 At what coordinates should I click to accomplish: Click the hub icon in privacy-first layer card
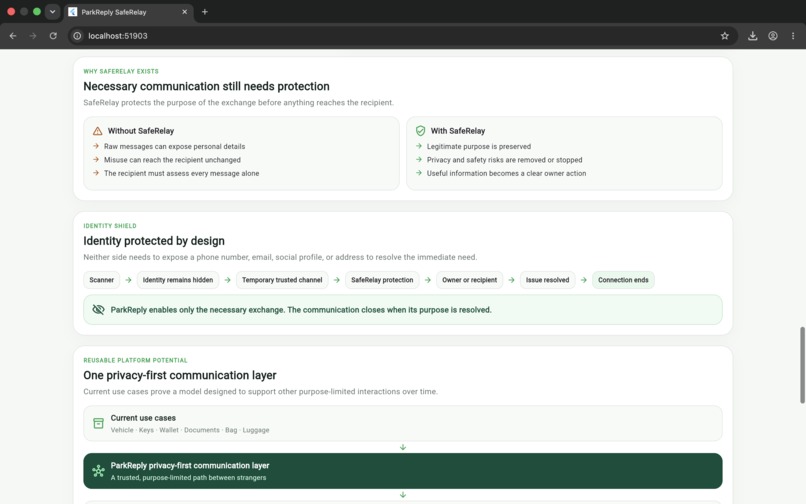[98, 471]
